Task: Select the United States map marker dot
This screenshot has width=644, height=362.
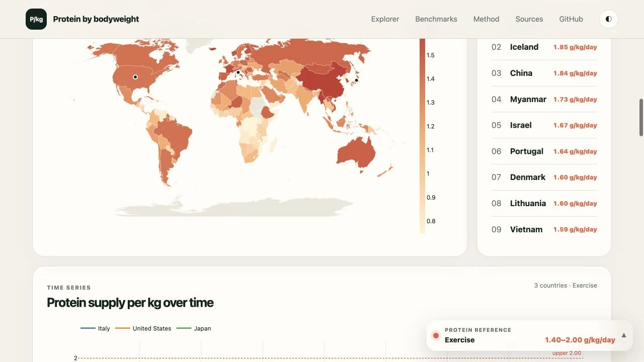Action: (x=135, y=77)
